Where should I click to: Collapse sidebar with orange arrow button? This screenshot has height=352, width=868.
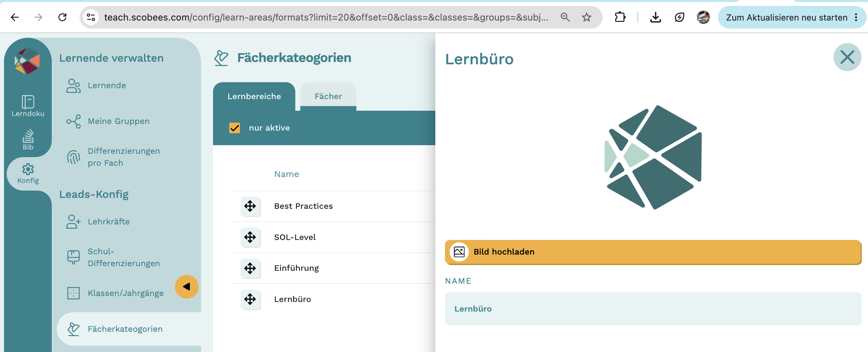pyautogui.click(x=187, y=287)
